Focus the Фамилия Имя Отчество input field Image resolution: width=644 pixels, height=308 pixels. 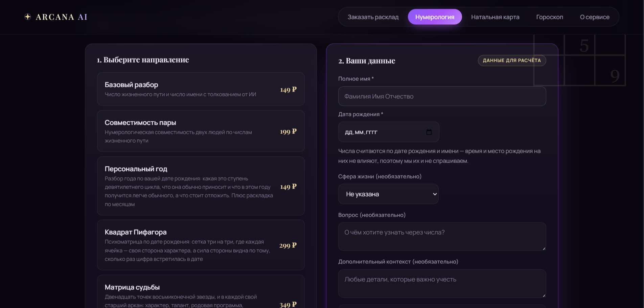(442, 96)
